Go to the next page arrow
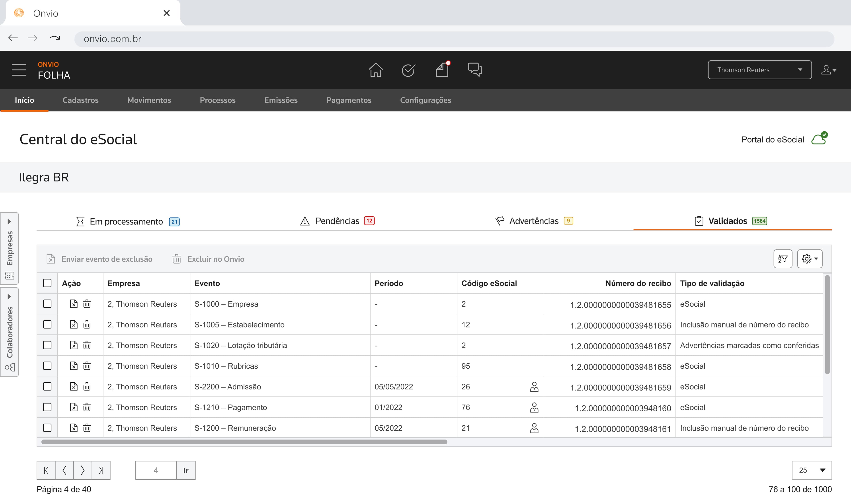851x504 pixels. (83, 470)
